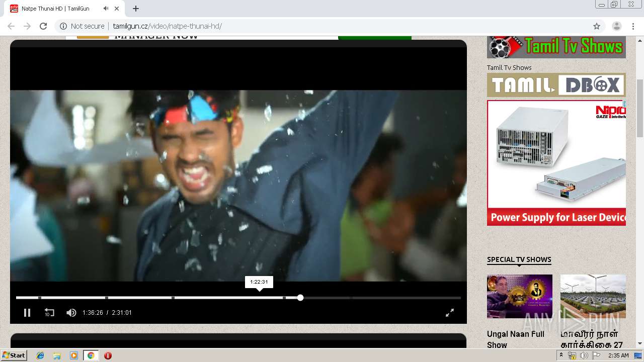The height and width of the screenshot is (362, 644).
Task: Open Power Supply for Laser Device ad
Action: tap(556, 163)
